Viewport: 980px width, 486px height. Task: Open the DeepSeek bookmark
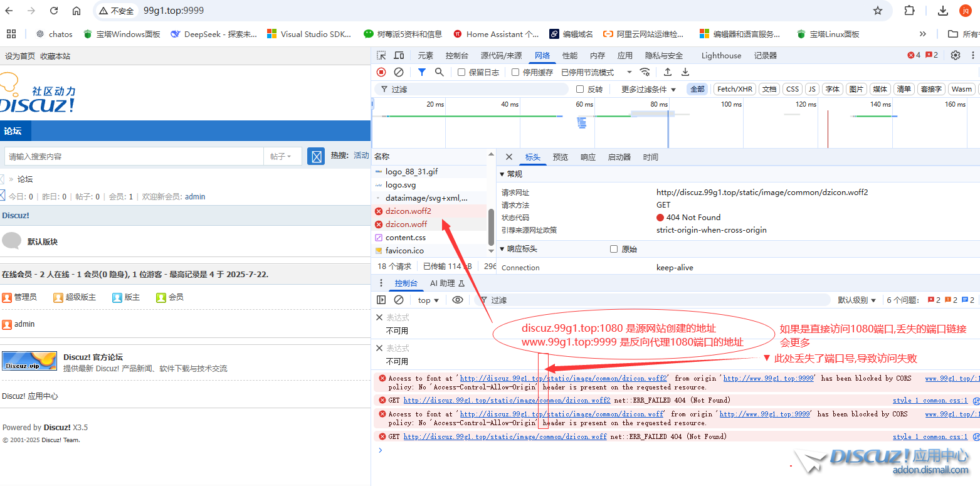214,34
